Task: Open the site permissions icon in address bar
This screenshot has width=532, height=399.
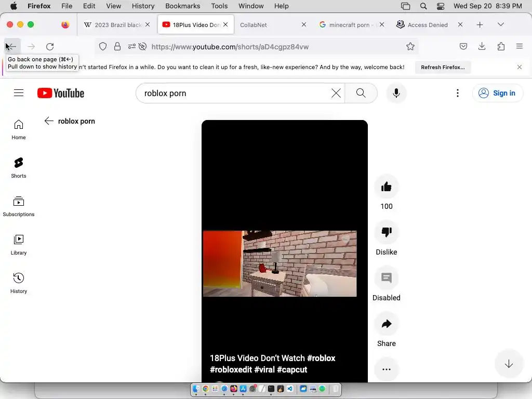Action: click(131, 46)
